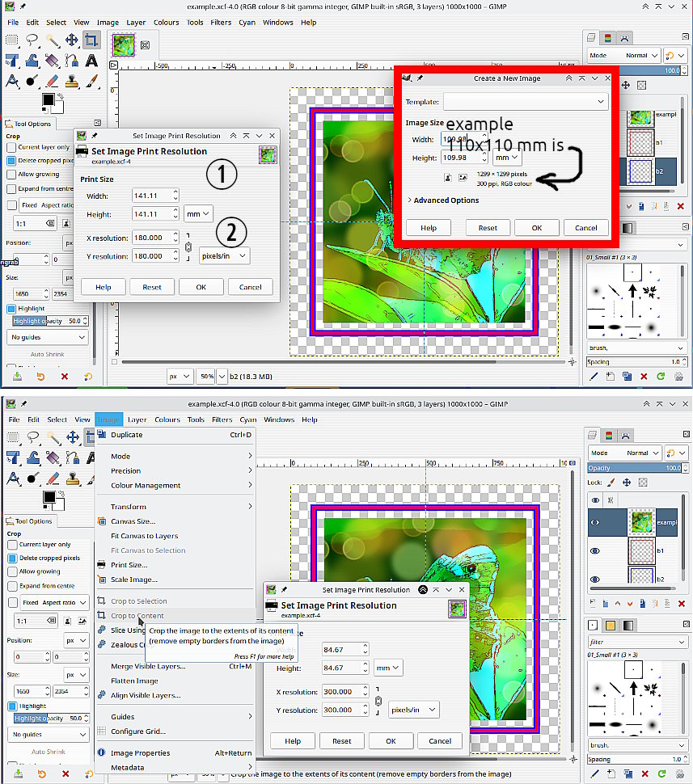
Task: Toggle resolution chain link beside 300.000 values
Action: pos(378,701)
